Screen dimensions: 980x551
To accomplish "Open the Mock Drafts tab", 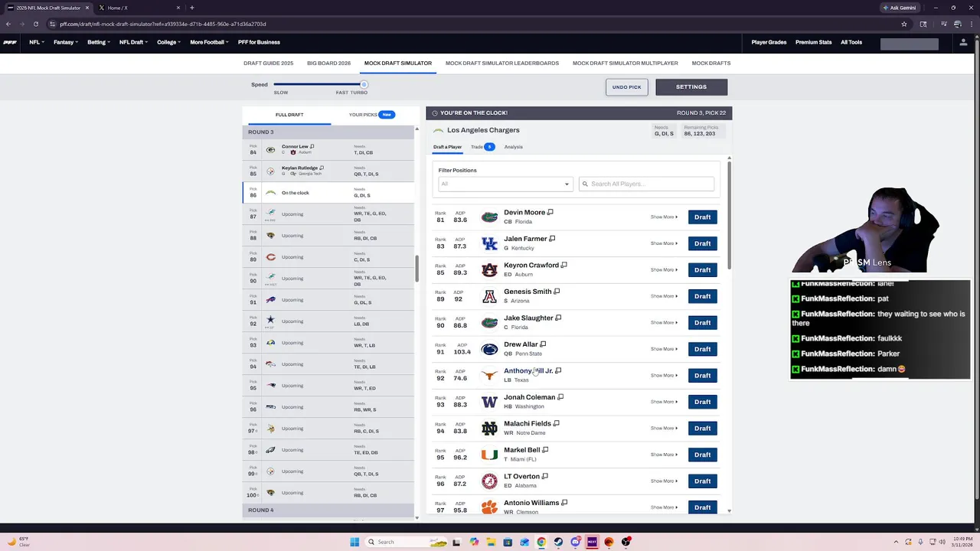I will [711, 64].
